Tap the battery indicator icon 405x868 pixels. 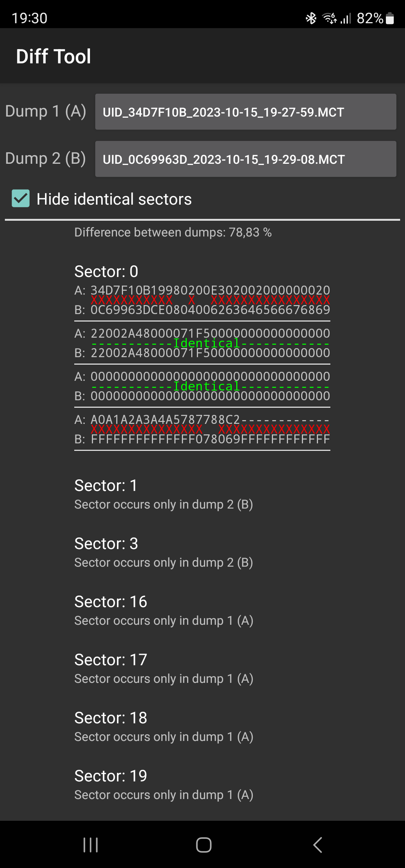(x=390, y=18)
